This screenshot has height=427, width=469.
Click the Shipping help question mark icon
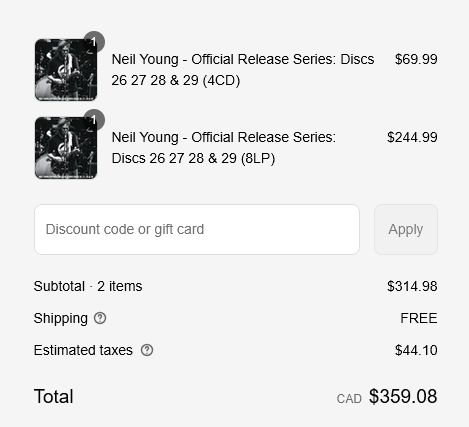[100, 318]
